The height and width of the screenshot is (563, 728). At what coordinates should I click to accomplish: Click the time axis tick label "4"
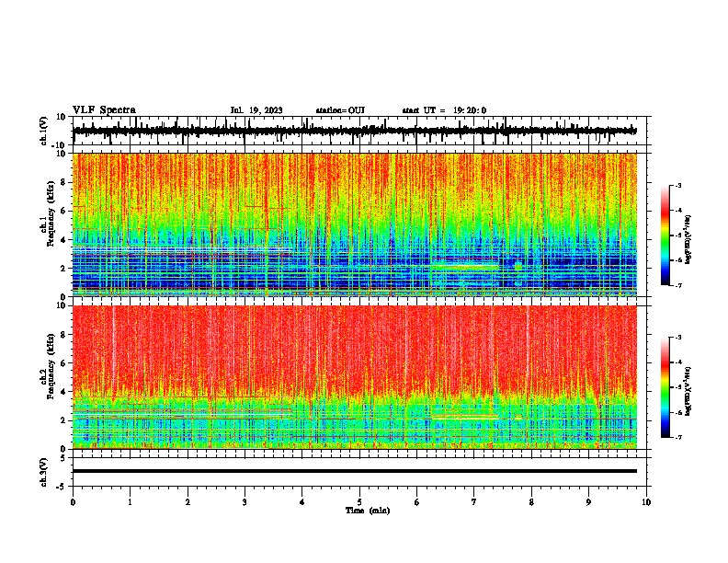tap(302, 502)
